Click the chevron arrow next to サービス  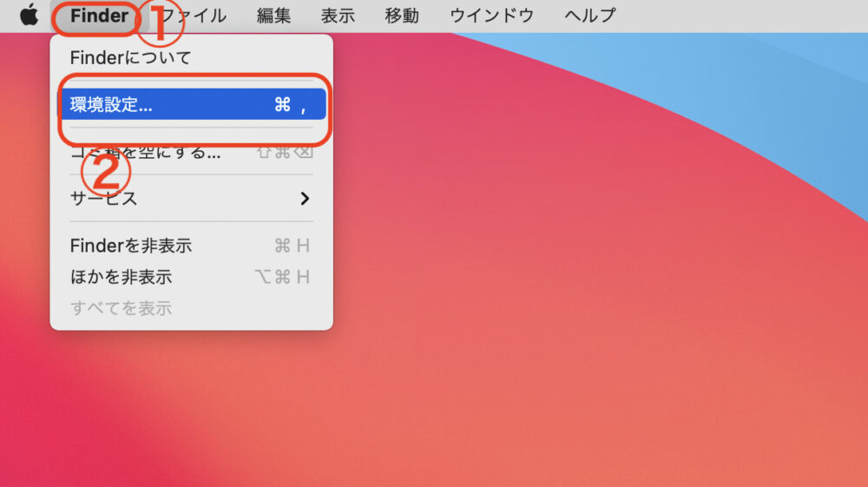[305, 199]
